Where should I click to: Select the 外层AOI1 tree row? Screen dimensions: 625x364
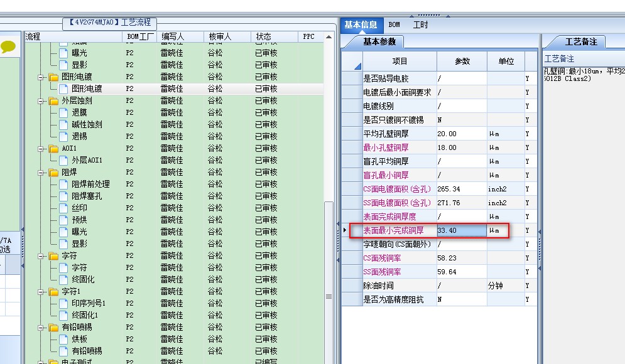click(x=174, y=161)
